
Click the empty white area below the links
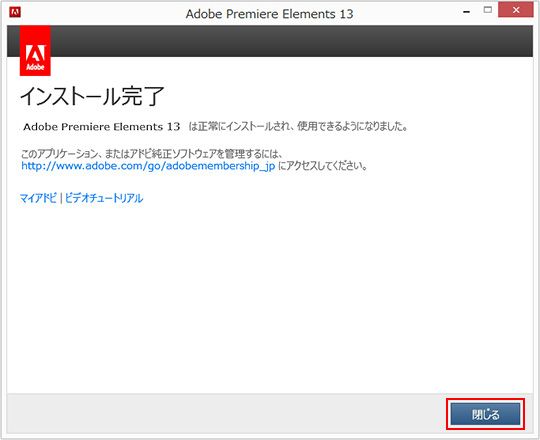[x=270, y=296]
